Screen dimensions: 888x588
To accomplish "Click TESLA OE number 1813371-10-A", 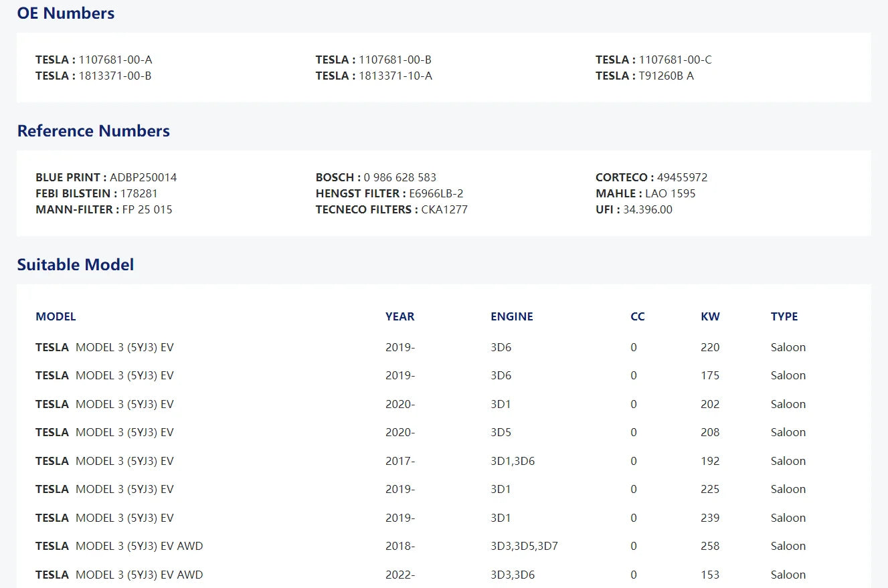I will (x=395, y=76).
